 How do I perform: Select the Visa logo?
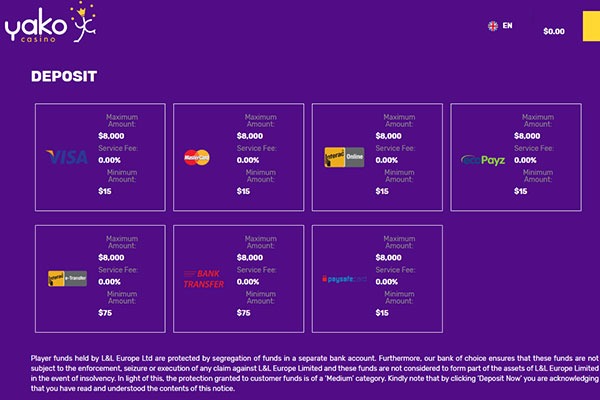[x=67, y=157]
